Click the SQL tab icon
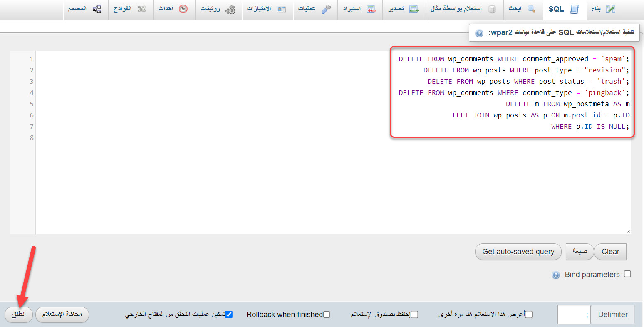The image size is (644, 327). tap(575, 9)
